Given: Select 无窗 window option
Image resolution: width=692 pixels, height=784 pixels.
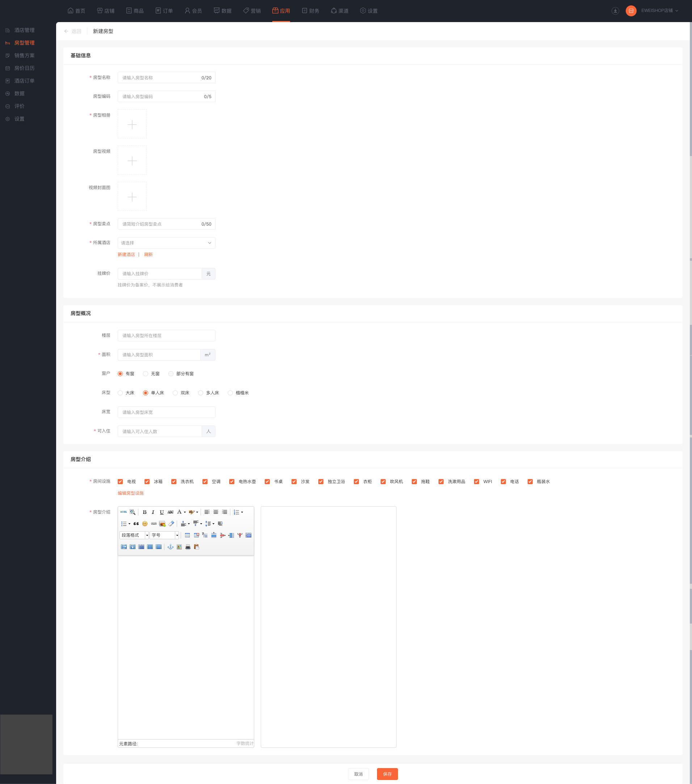Looking at the screenshot, I should click(x=151, y=374).
